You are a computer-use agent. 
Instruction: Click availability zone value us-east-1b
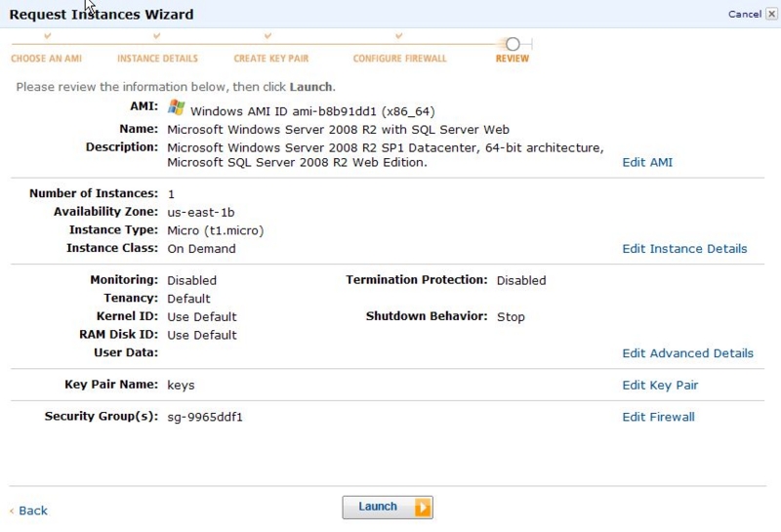click(x=201, y=212)
